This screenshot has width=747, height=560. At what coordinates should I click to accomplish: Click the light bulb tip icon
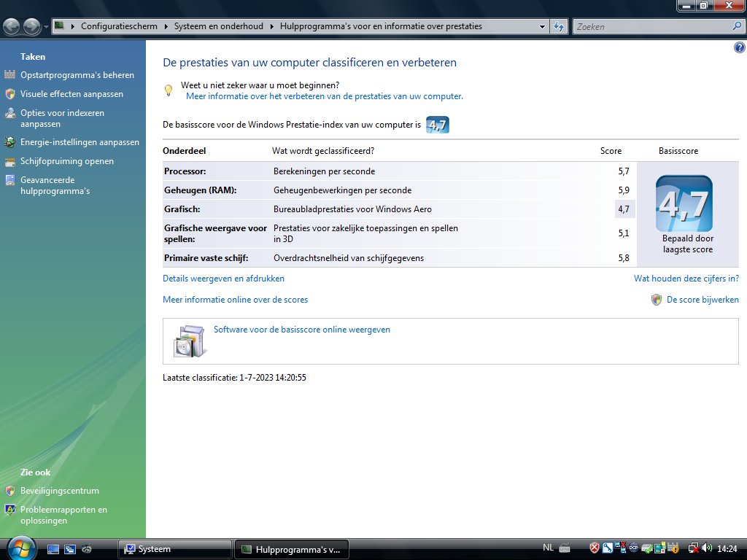point(169,90)
